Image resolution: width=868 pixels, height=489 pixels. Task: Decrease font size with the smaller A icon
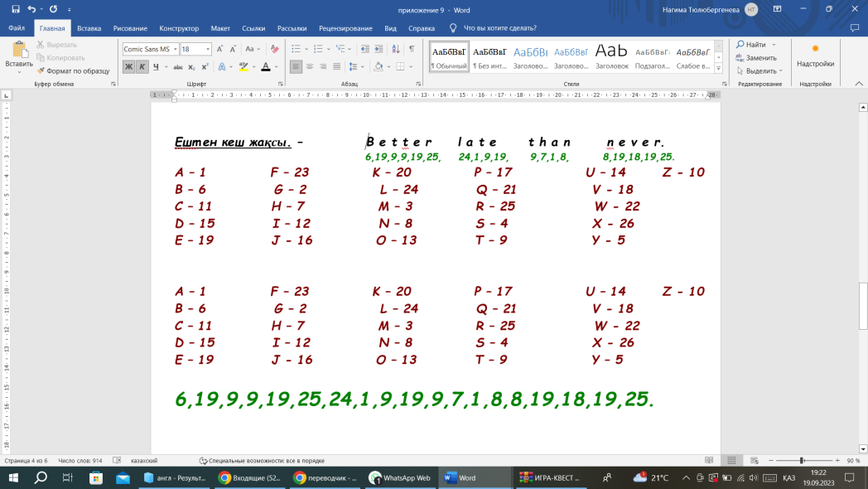click(x=233, y=49)
